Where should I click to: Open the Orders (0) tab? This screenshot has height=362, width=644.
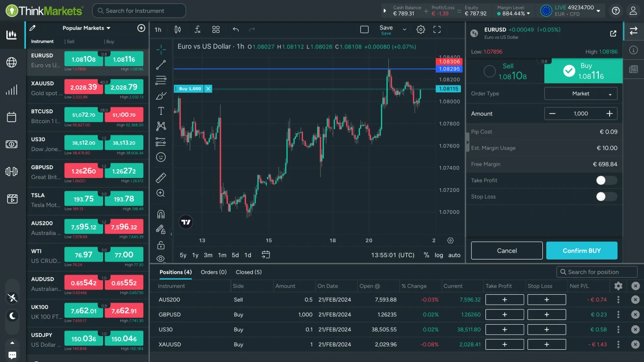point(214,272)
